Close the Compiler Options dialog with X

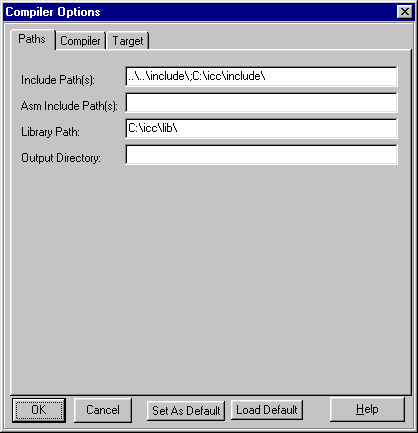(x=405, y=12)
